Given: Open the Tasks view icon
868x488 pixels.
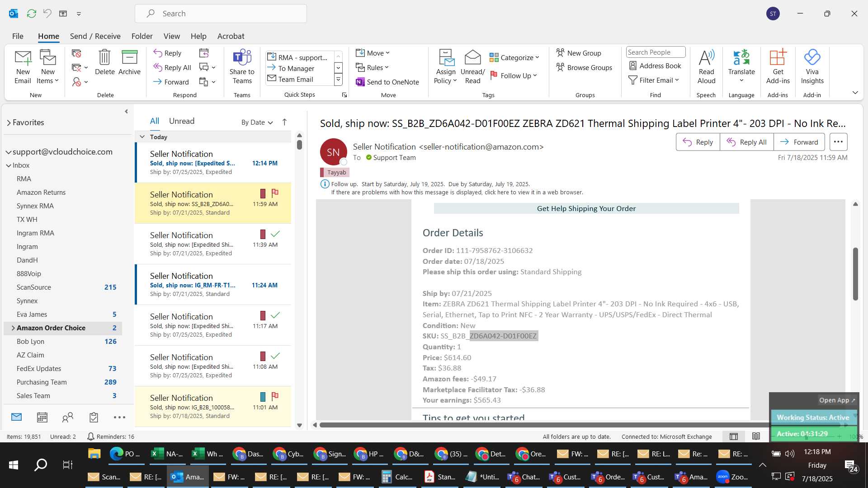Looking at the screenshot, I should pyautogui.click(x=94, y=417).
